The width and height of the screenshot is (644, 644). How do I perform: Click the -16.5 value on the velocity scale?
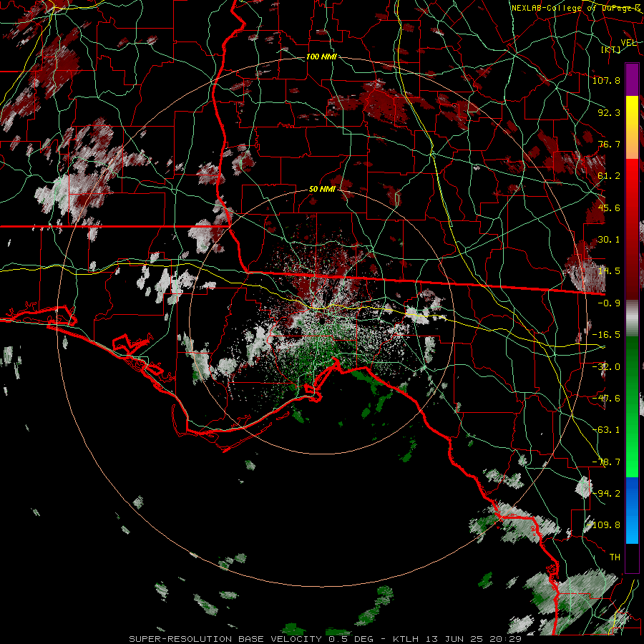tap(606, 335)
